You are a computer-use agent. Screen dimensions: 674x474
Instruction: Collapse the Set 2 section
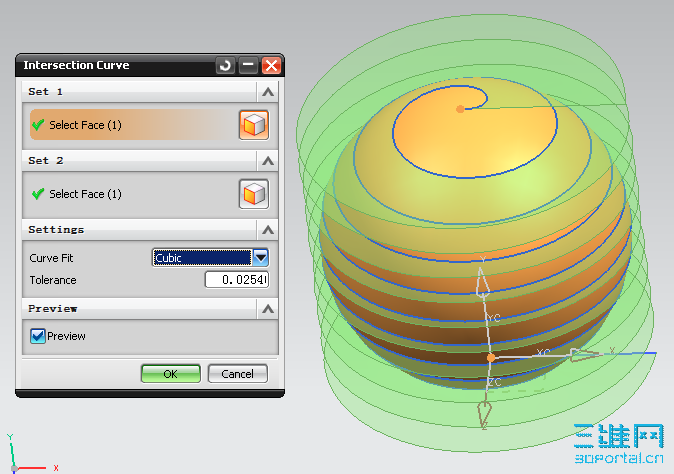(x=268, y=161)
